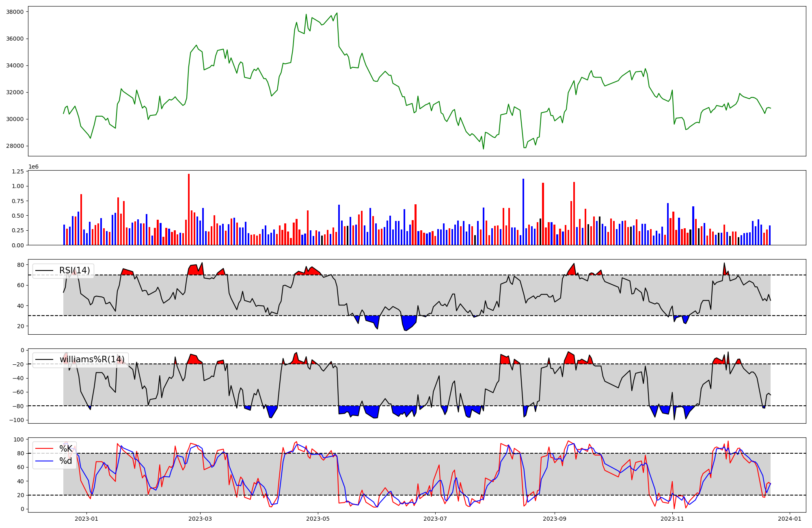Click the 2024-01 x-axis tick label
812x528 pixels.
point(790,519)
